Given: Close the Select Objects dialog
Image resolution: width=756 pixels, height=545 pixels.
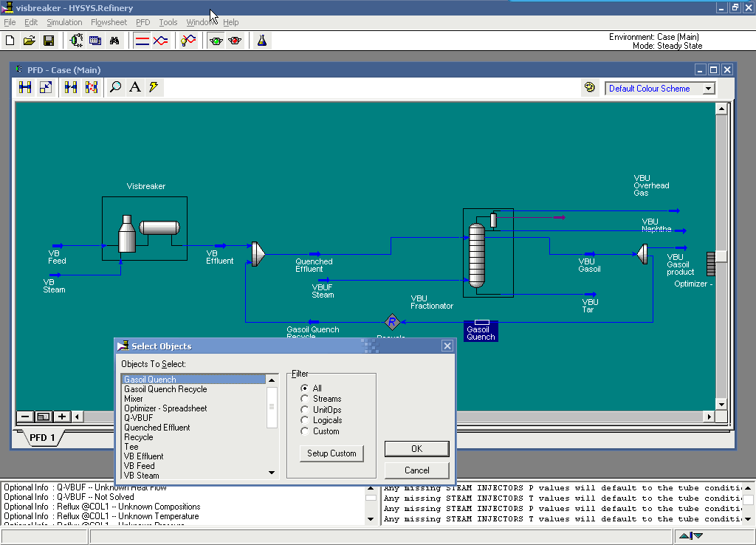Looking at the screenshot, I should [447, 346].
